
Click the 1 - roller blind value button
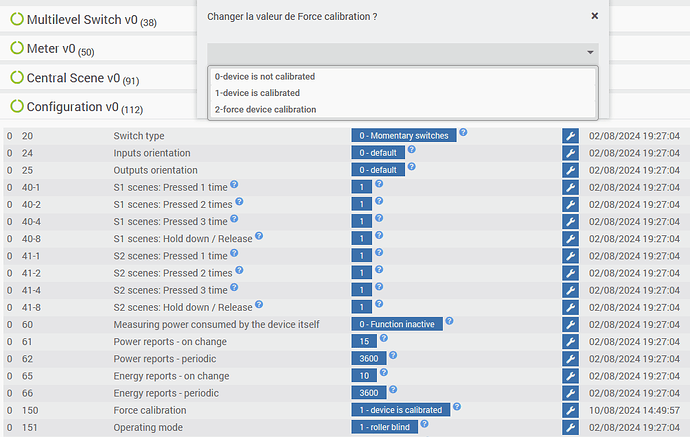(x=385, y=427)
